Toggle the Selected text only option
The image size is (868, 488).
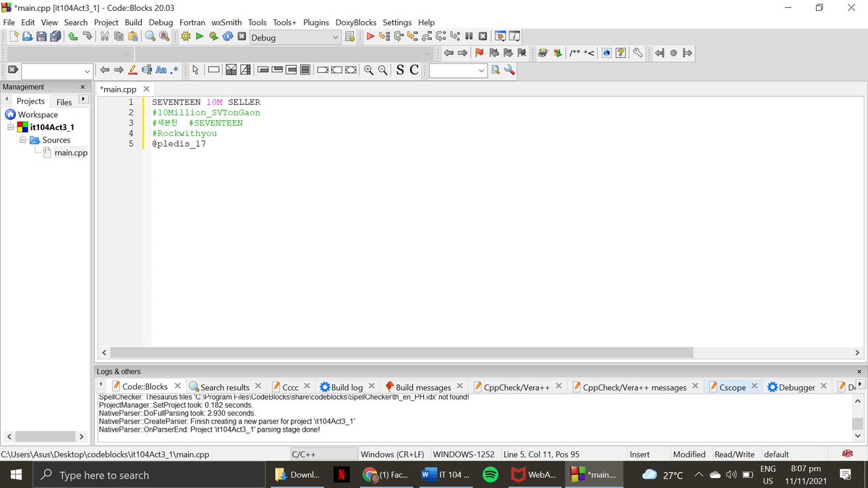click(147, 70)
